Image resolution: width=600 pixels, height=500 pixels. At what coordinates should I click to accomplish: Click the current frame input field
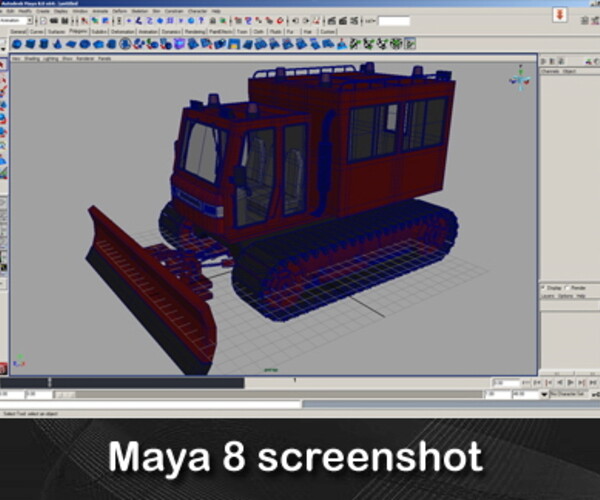coord(506,383)
